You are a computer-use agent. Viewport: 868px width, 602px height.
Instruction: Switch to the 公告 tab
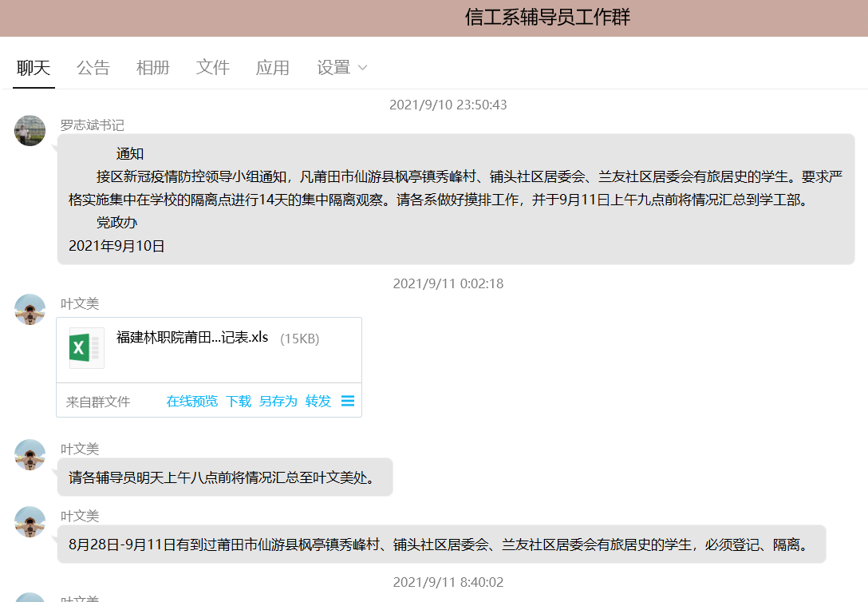click(93, 68)
